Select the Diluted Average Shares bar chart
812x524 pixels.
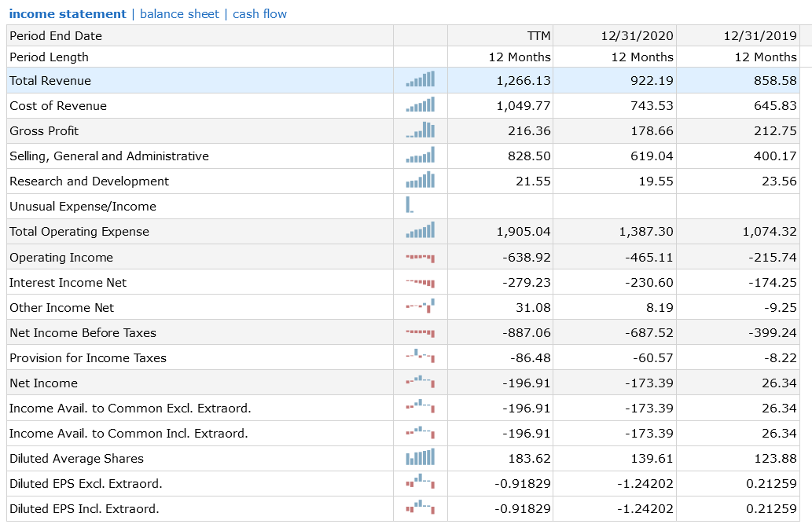421,457
